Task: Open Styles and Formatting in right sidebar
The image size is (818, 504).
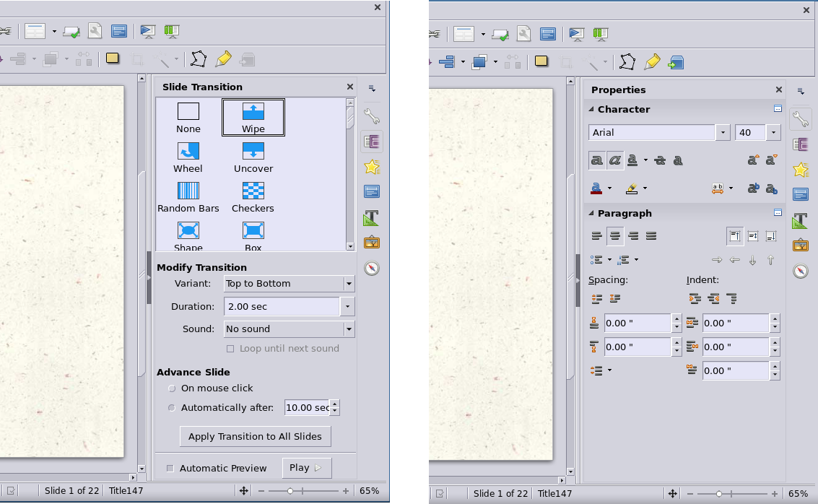Action: [800, 220]
